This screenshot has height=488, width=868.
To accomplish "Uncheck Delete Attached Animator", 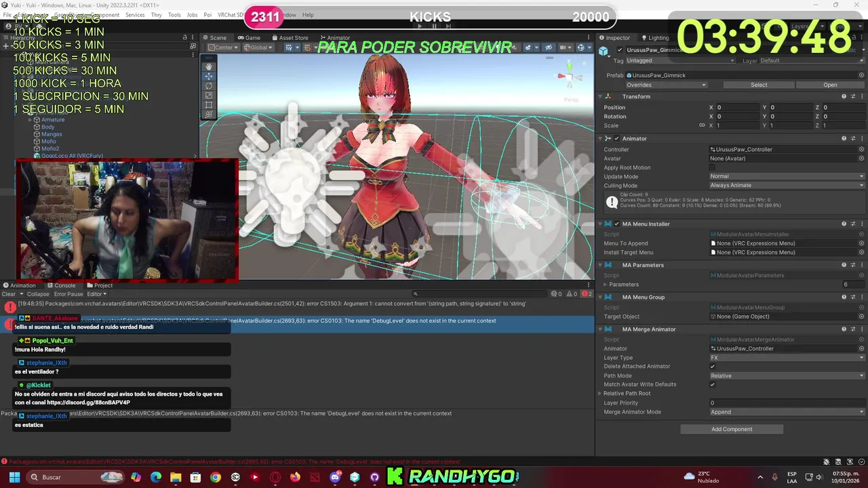I will pyautogui.click(x=712, y=367).
